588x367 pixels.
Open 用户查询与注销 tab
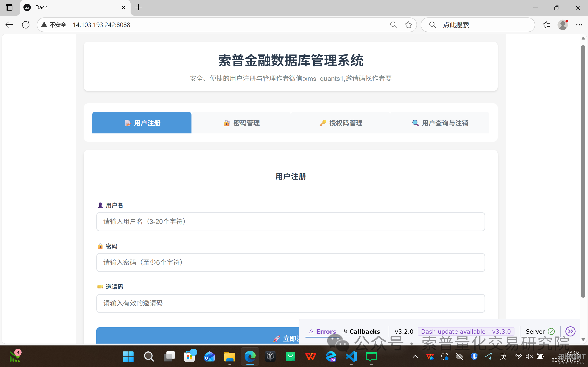[440, 123]
